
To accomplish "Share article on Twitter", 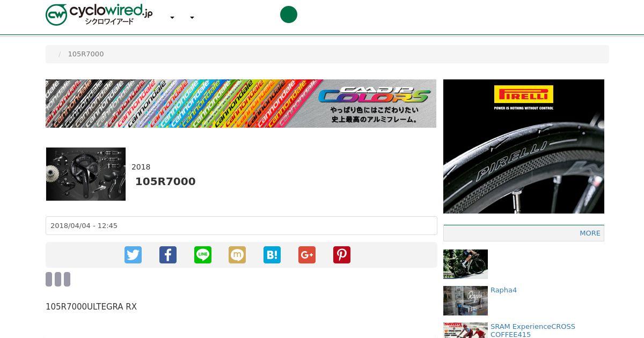I will point(133,255).
